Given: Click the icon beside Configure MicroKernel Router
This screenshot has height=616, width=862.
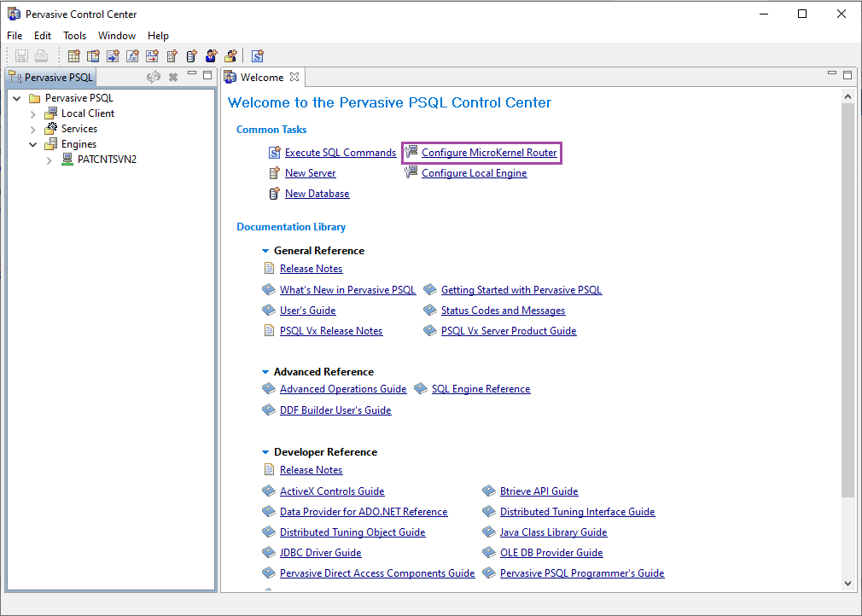Looking at the screenshot, I should point(411,152).
